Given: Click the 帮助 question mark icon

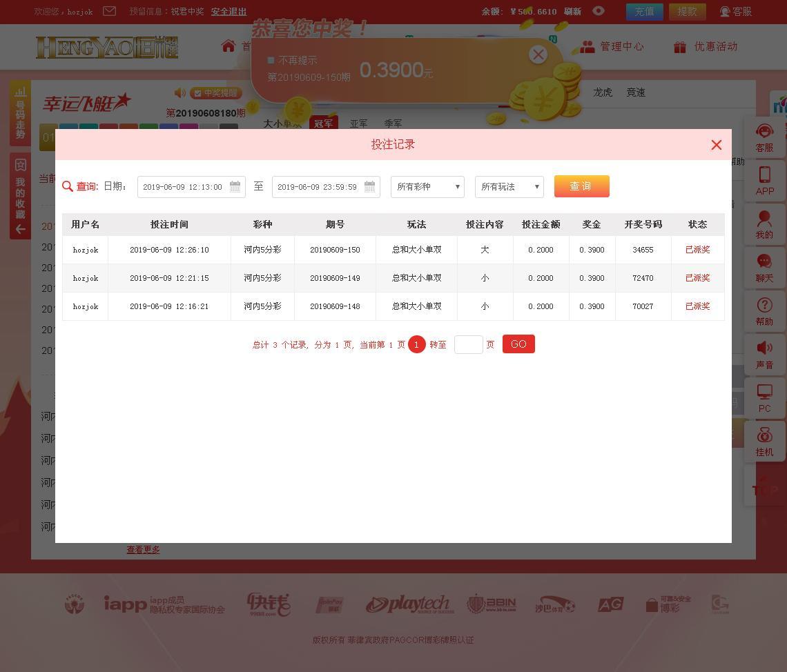Looking at the screenshot, I should pyautogui.click(x=764, y=306).
